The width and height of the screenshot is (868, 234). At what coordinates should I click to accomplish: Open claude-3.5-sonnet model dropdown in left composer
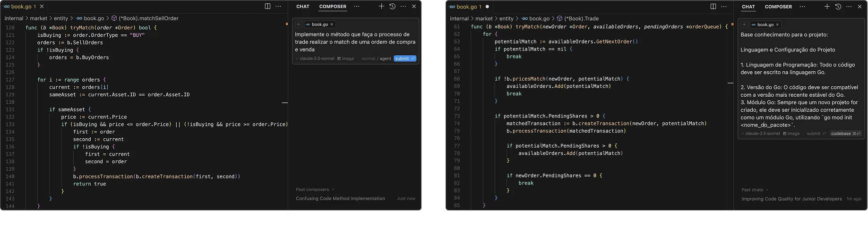coord(315,58)
